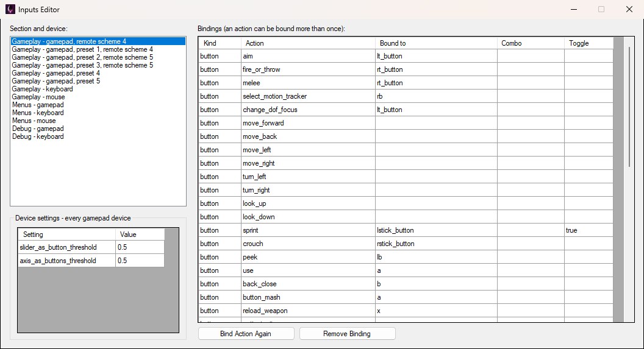The image size is (644, 349).
Task: Choose 'Gameplay - keyboard' in section list
Action: click(98, 89)
